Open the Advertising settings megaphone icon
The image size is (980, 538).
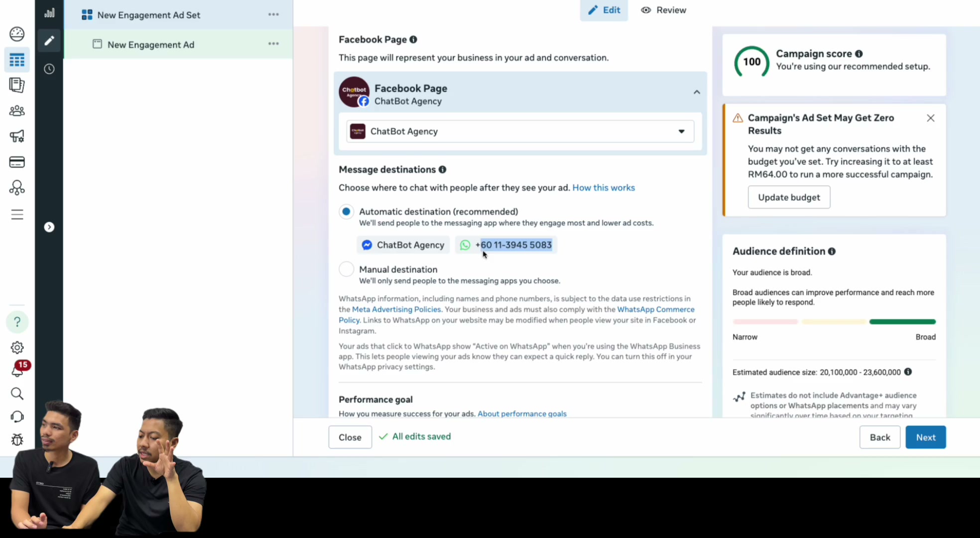(17, 136)
